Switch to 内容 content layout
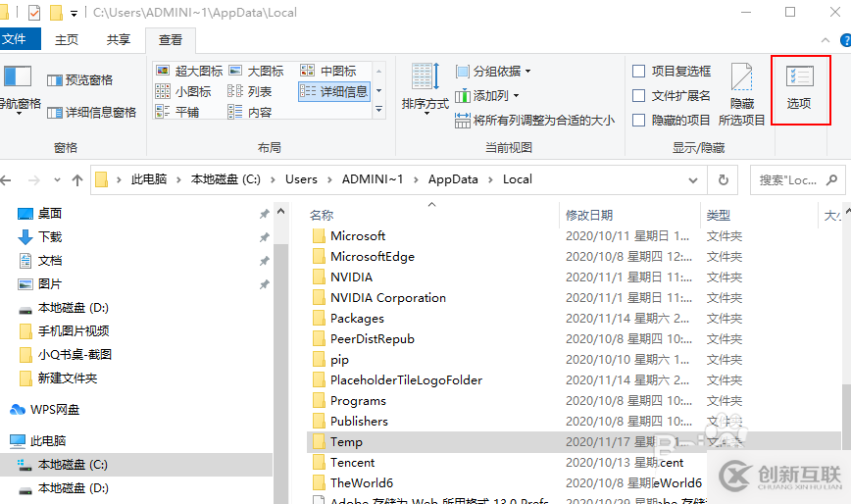Viewport: 851px width, 504px height. (x=250, y=113)
